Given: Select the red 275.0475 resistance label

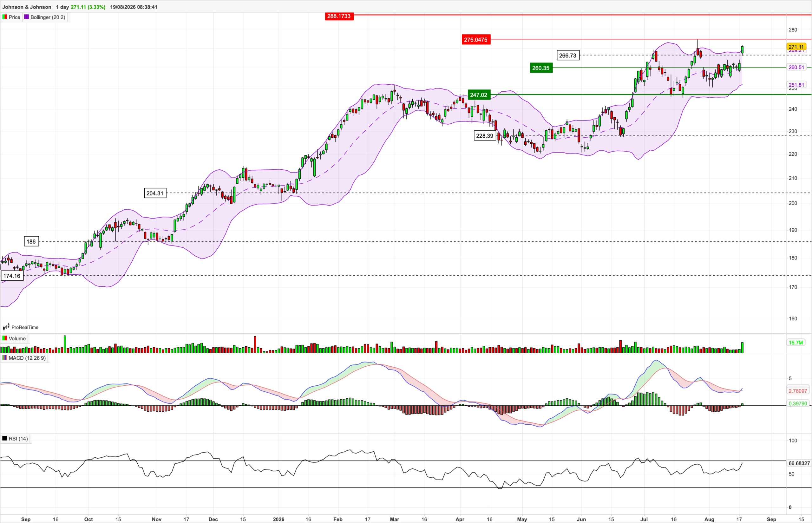Looking at the screenshot, I should [476, 40].
